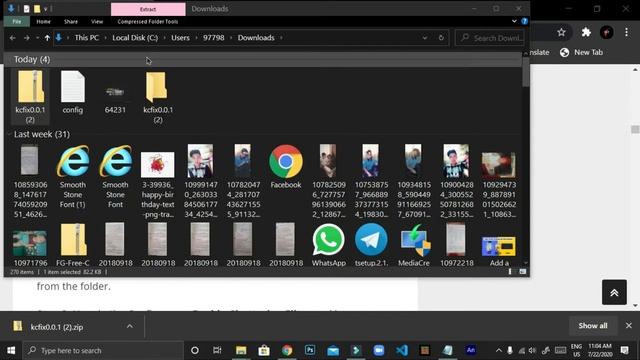Open the kcfix0.0.1 (2) zip archive file
640x360 pixels.
coord(30,96)
